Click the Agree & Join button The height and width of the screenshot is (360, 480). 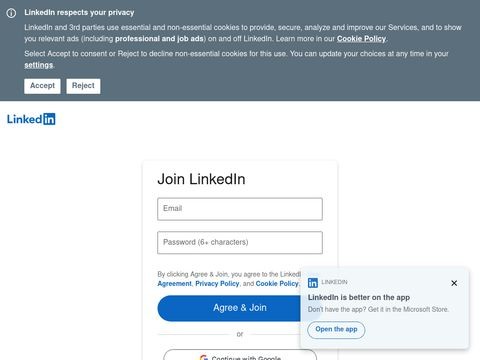coord(229,308)
